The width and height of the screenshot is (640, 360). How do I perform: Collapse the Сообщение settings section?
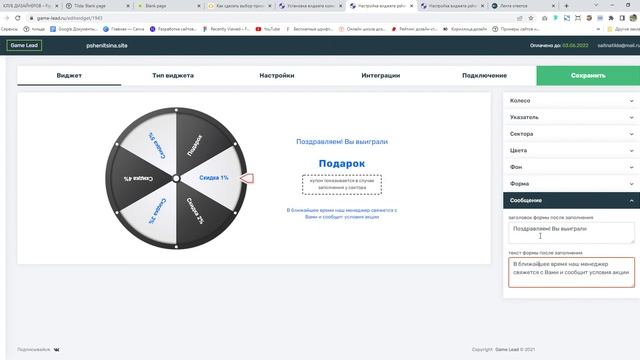pyautogui.click(x=571, y=200)
